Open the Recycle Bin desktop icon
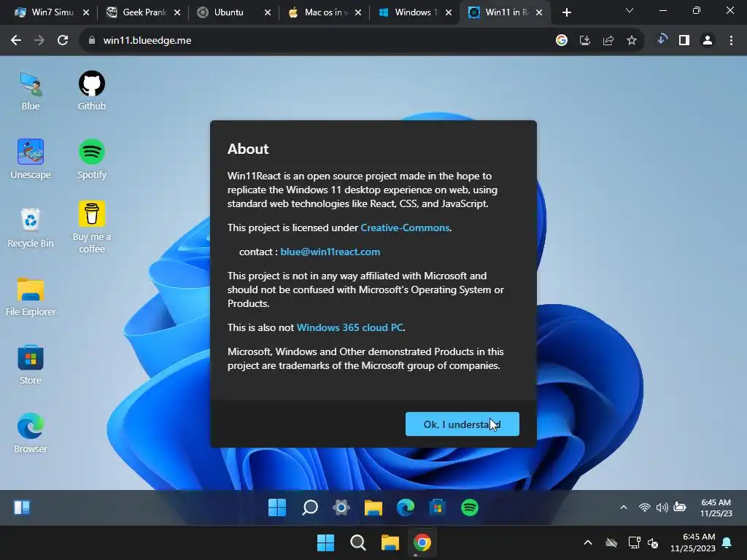The width and height of the screenshot is (747, 560). pyautogui.click(x=31, y=227)
